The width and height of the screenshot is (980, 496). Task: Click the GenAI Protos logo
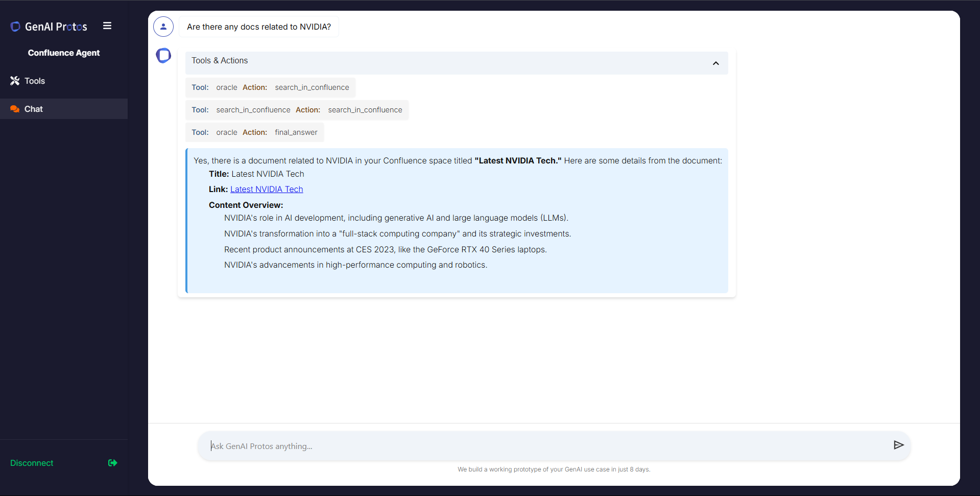(x=49, y=27)
